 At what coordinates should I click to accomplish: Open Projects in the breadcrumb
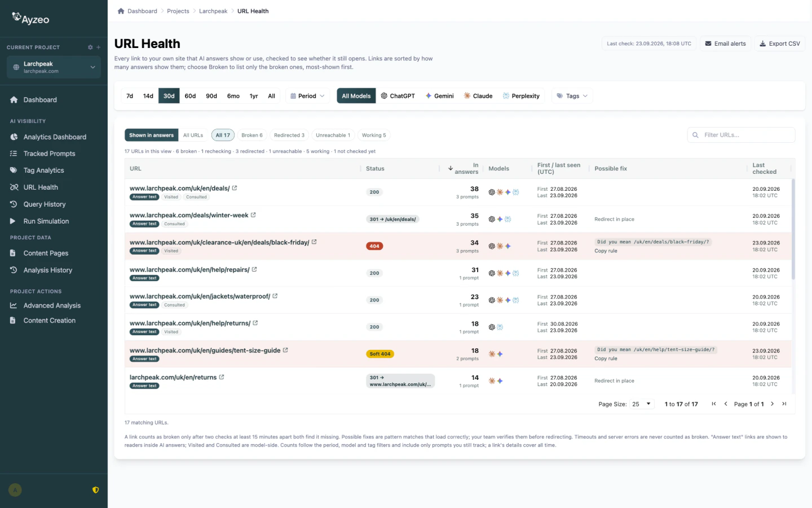tap(178, 11)
